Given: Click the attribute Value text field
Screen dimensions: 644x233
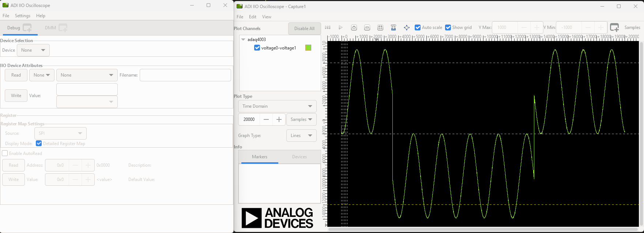Looking at the screenshot, I should 87,89.
